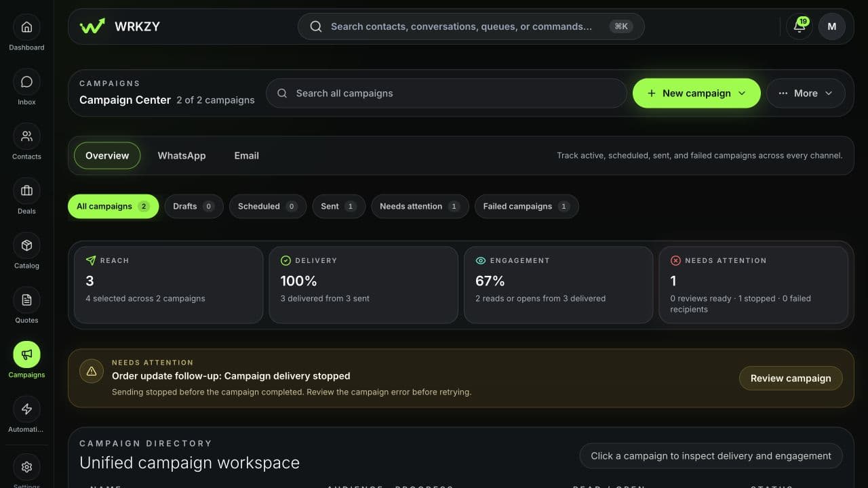Go to Inbox in the sidebar
868x488 pixels.
point(26,82)
